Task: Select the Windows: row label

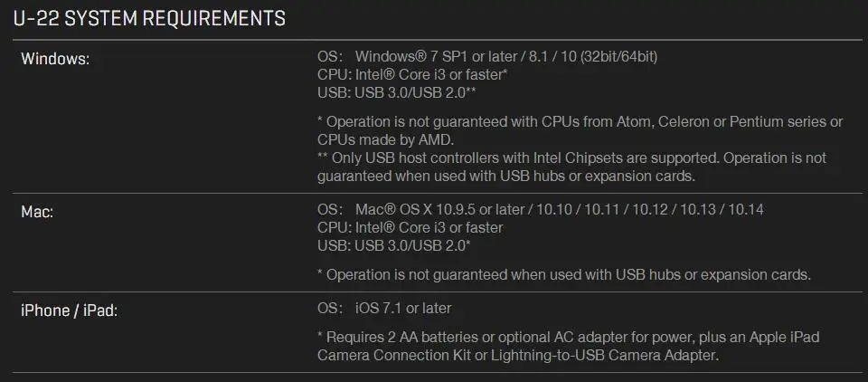Action: coord(55,59)
